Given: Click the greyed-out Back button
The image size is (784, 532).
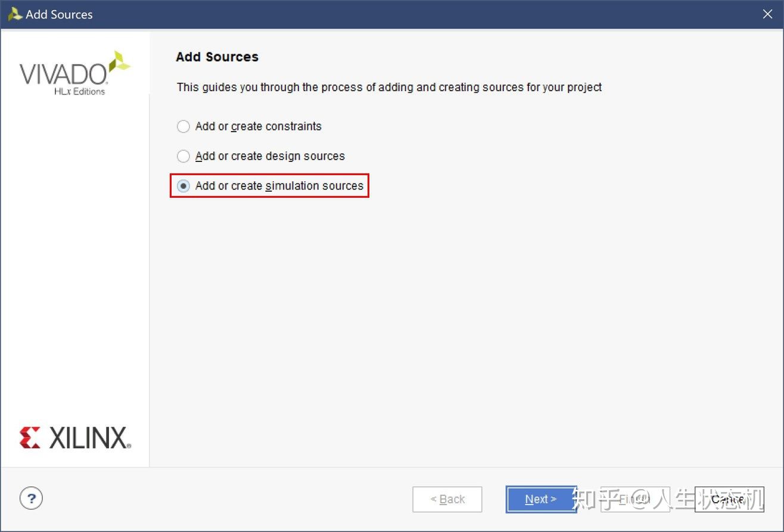Looking at the screenshot, I should [x=447, y=499].
